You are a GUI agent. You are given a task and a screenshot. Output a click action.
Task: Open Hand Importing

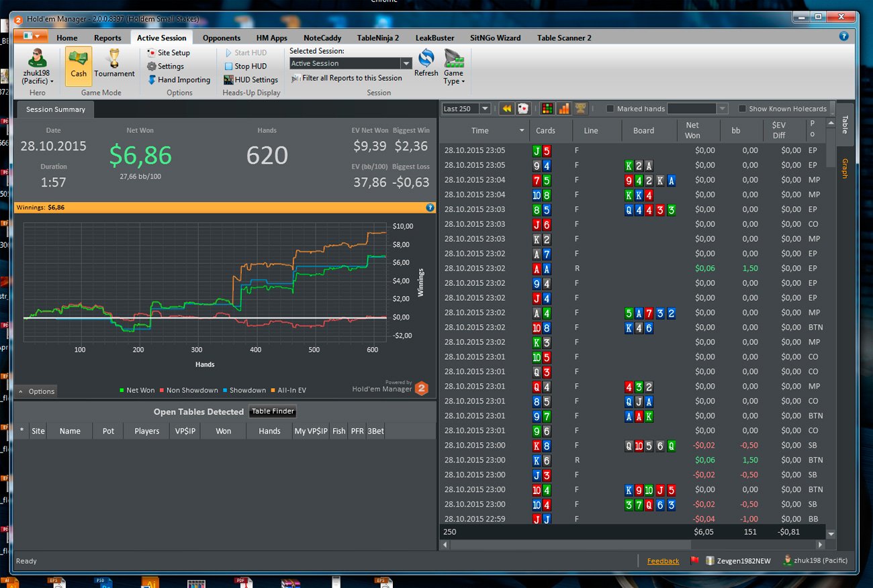pos(179,80)
